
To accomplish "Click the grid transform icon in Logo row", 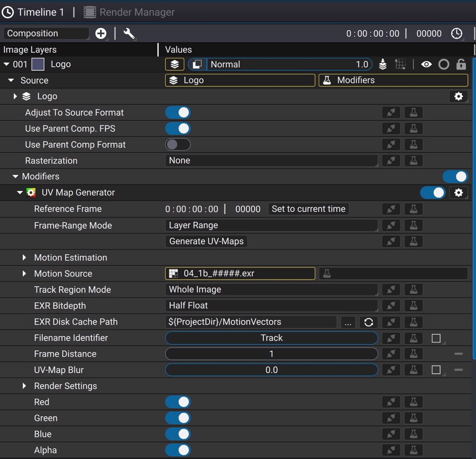I will [x=401, y=64].
